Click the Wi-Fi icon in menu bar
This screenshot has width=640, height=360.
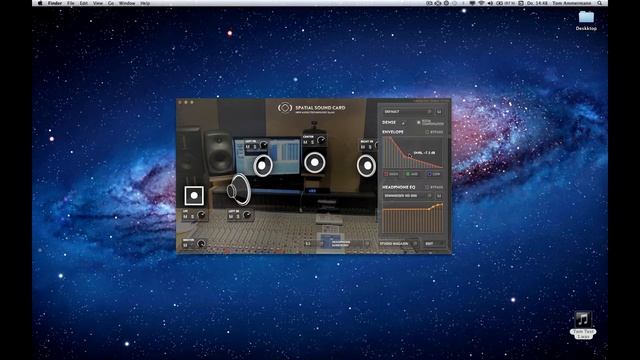tap(481, 3)
